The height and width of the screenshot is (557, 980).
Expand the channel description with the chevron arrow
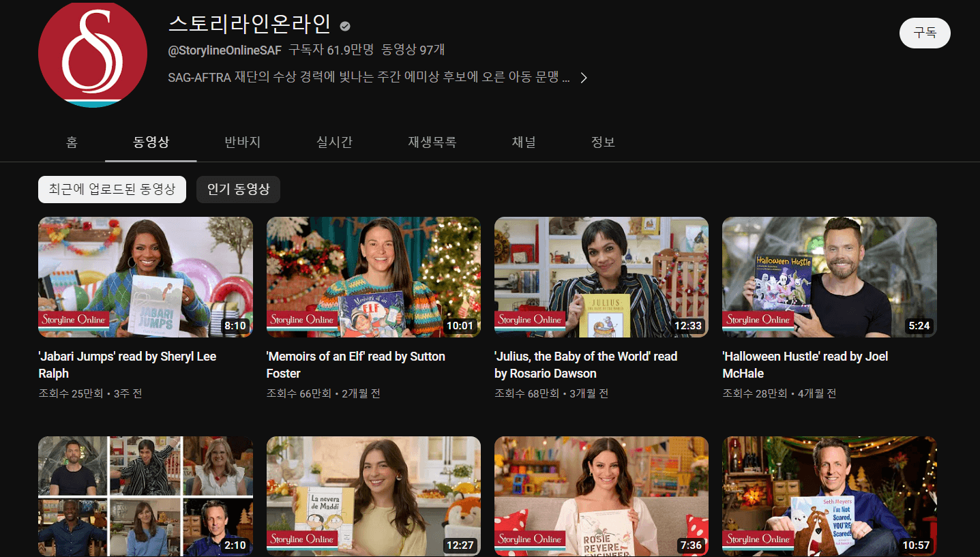tap(584, 78)
